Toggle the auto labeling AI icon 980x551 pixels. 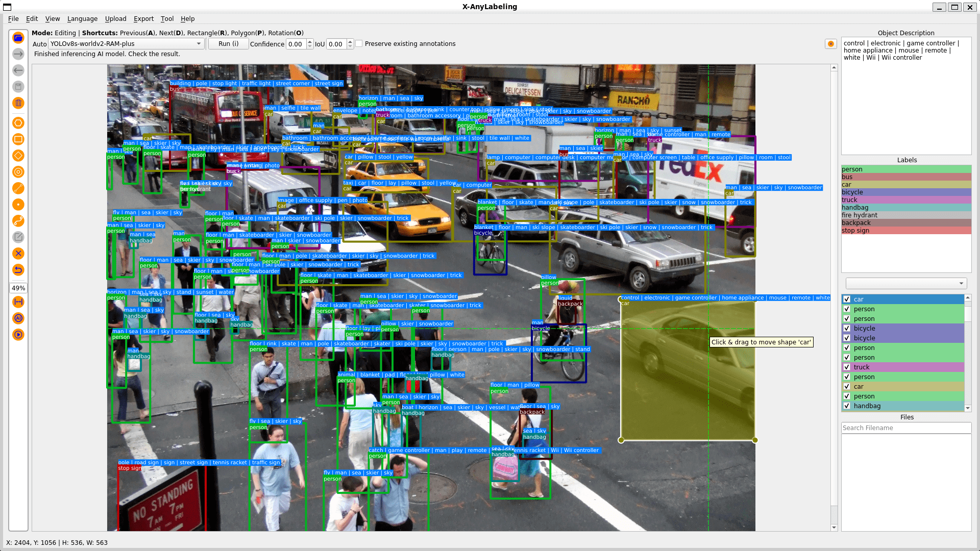click(18, 318)
